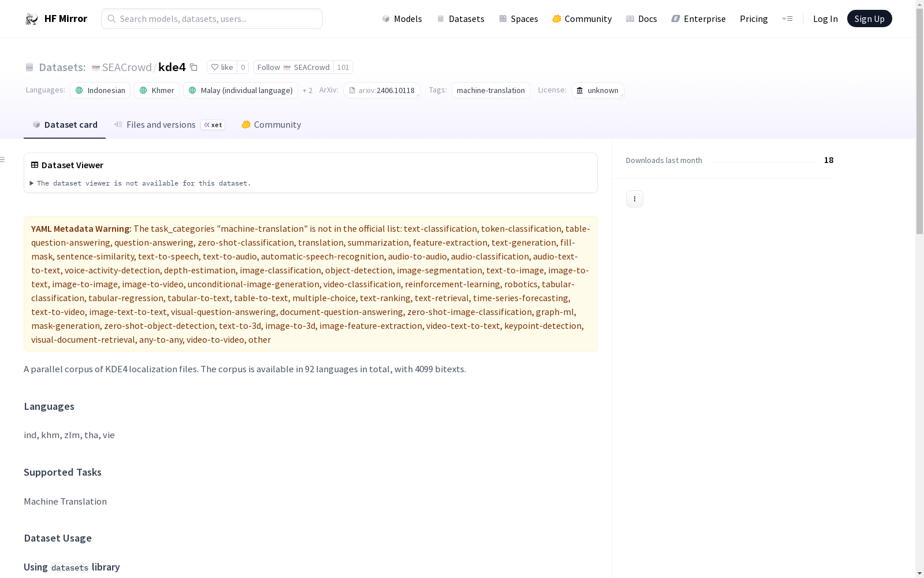Viewport: 924px width, 578px height.
Task: Open the 101 followers count
Action: point(343,67)
